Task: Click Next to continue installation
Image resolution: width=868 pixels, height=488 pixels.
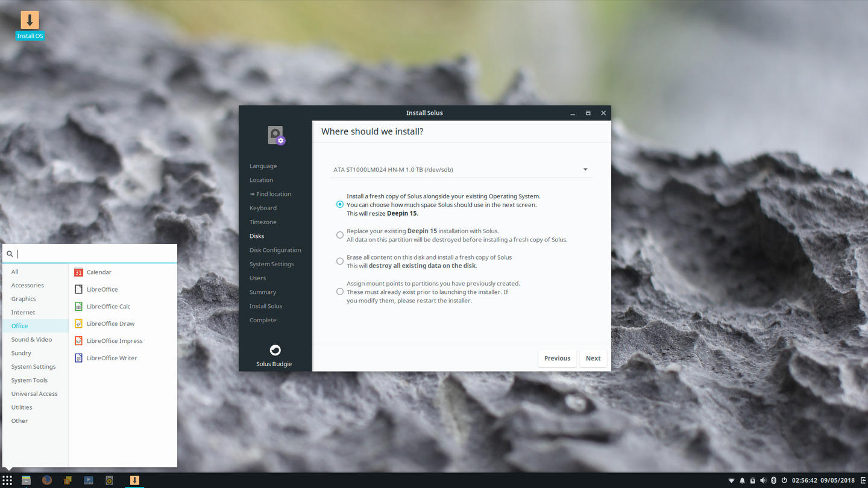Action: coord(593,358)
